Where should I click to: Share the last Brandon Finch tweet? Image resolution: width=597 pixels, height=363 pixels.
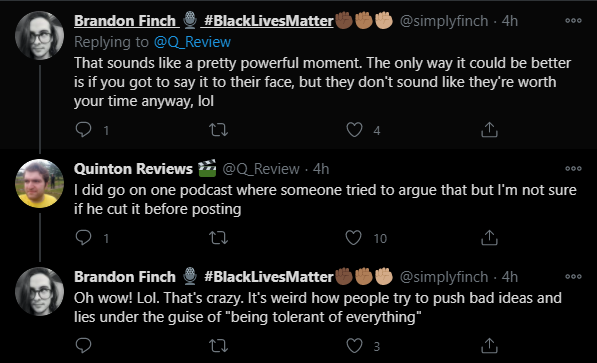(489, 346)
